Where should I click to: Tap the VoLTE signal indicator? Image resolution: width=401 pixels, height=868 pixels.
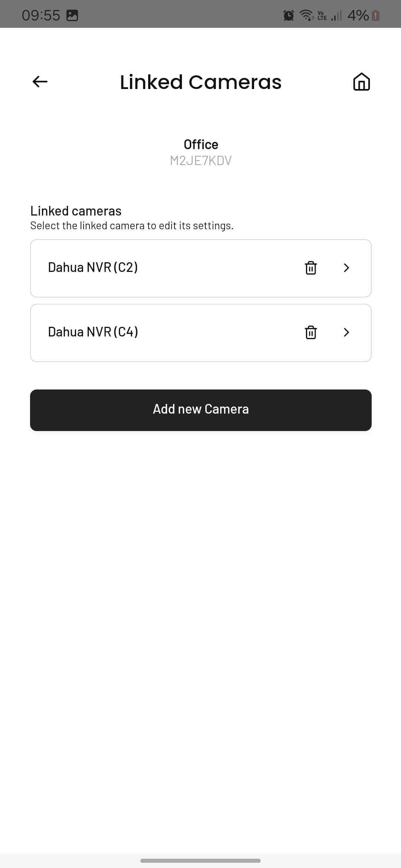click(322, 16)
